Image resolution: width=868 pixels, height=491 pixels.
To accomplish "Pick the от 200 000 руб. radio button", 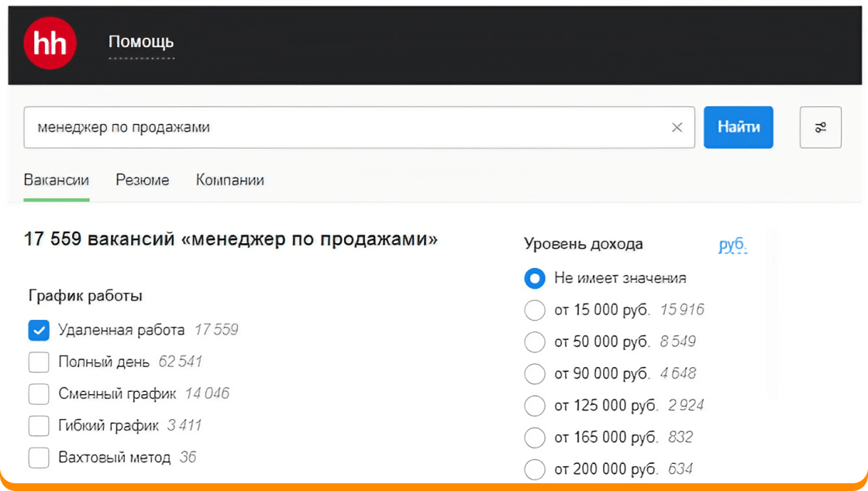I will click(535, 469).
